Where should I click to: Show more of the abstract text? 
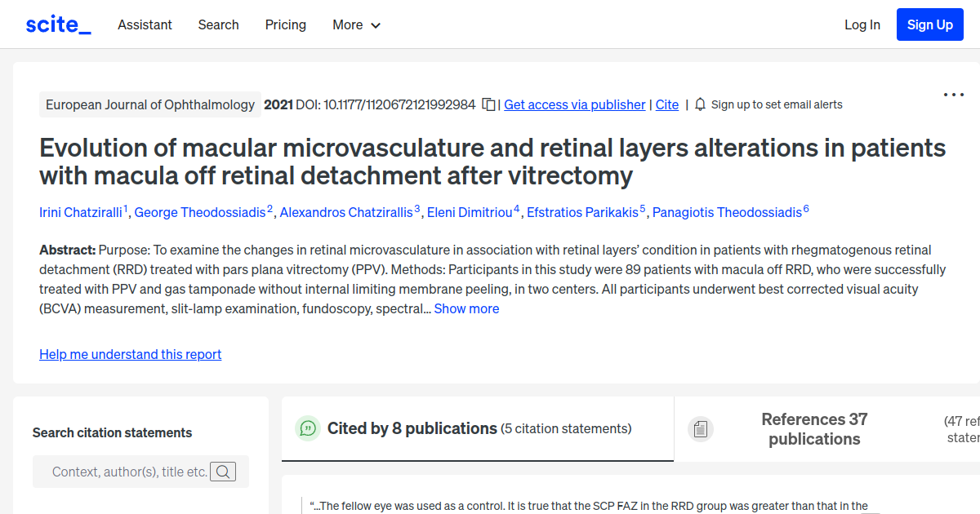click(x=466, y=308)
